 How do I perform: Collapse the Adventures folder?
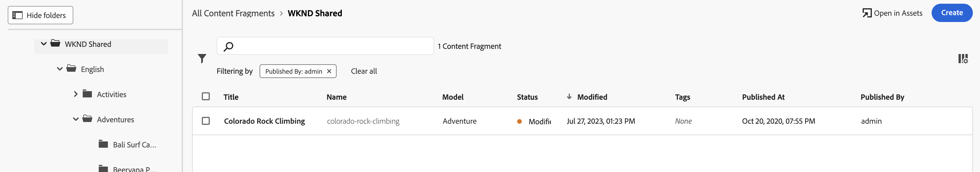76,119
